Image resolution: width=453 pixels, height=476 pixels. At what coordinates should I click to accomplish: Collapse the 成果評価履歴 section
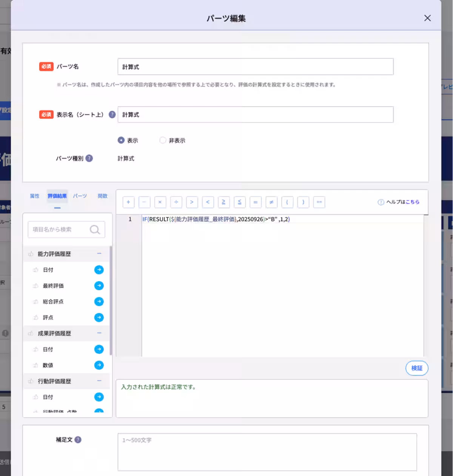[x=99, y=333]
